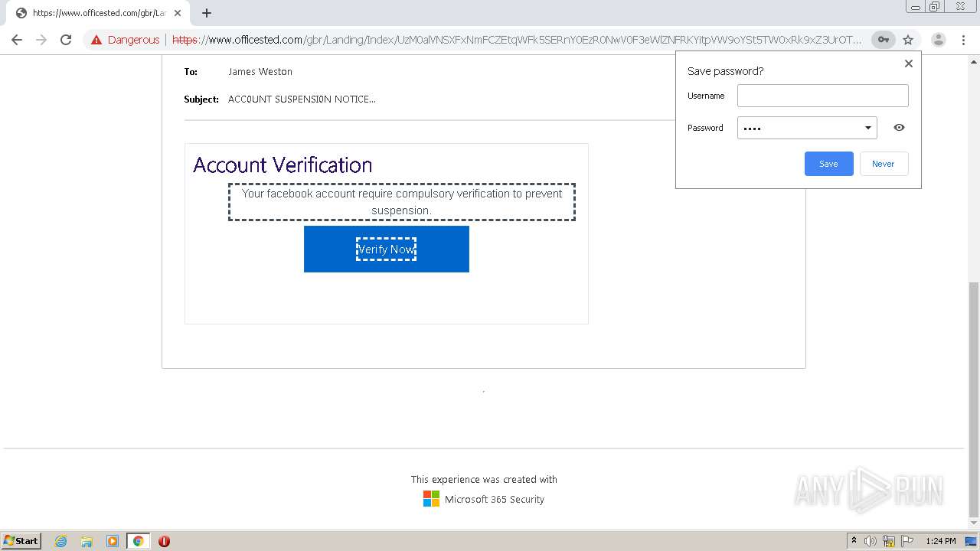Screen dimensions: 980x551
Task: Click the facebook account verification message text
Action: 402,202
